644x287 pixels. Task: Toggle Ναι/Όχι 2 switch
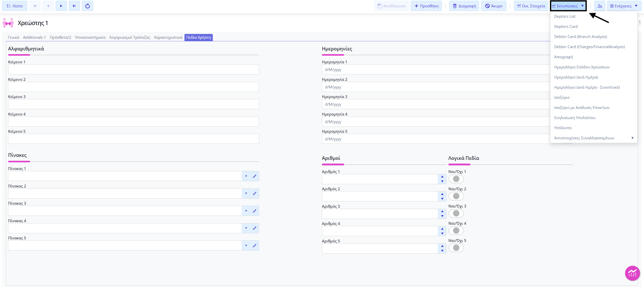456,196
